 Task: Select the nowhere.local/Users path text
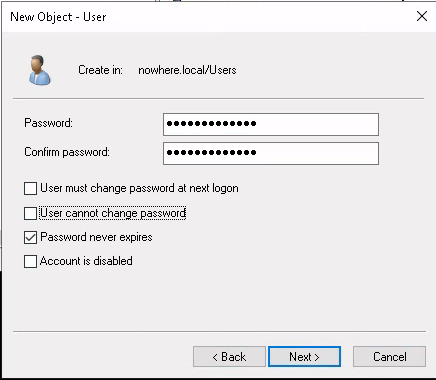coord(187,70)
